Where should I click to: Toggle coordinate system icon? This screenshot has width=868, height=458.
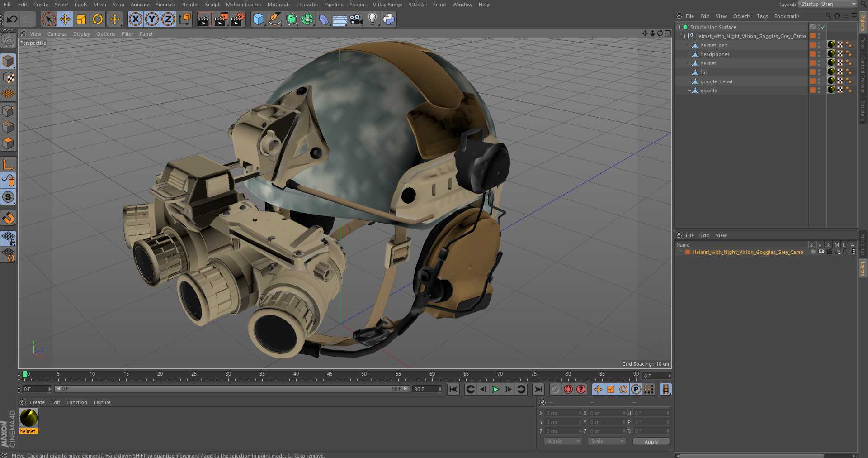coord(185,19)
